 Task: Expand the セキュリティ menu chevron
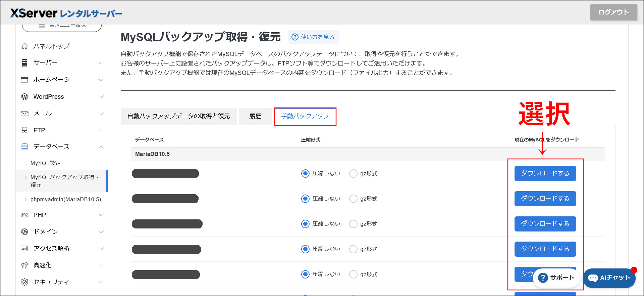coord(101,282)
